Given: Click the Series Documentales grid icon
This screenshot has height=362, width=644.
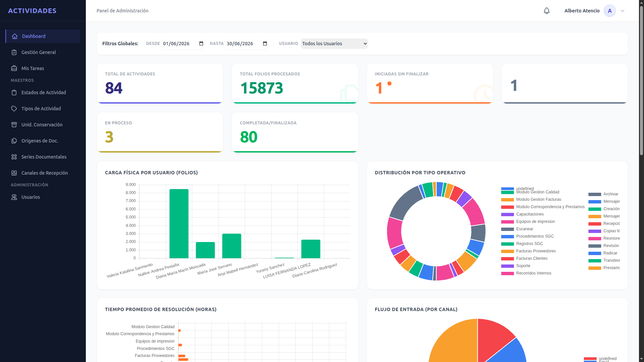Looking at the screenshot, I should pyautogui.click(x=14, y=157).
